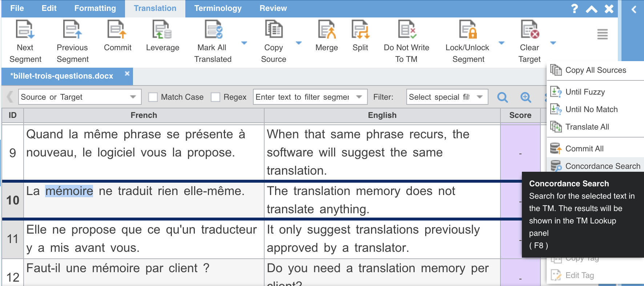
Task: Open the Select special filter dropdown
Action: click(x=447, y=97)
